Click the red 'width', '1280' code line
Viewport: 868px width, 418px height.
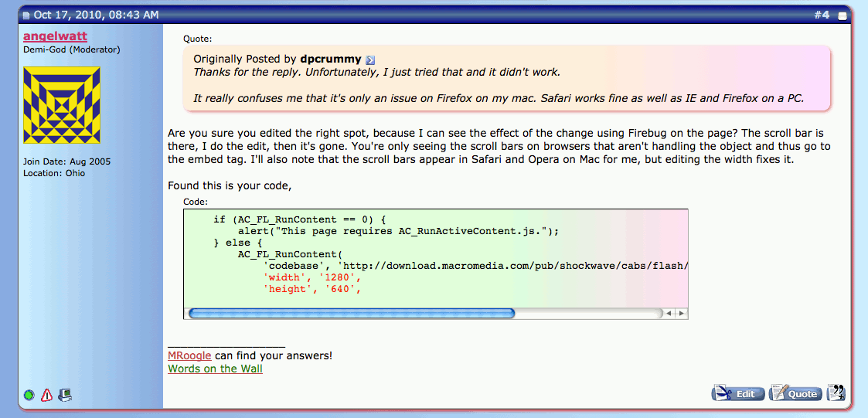[x=312, y=277]
